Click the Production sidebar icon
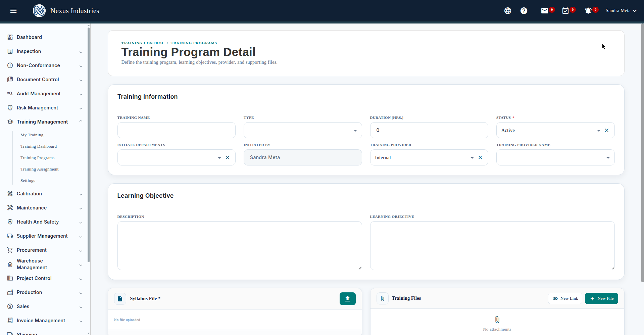 (x=10, y=292)
